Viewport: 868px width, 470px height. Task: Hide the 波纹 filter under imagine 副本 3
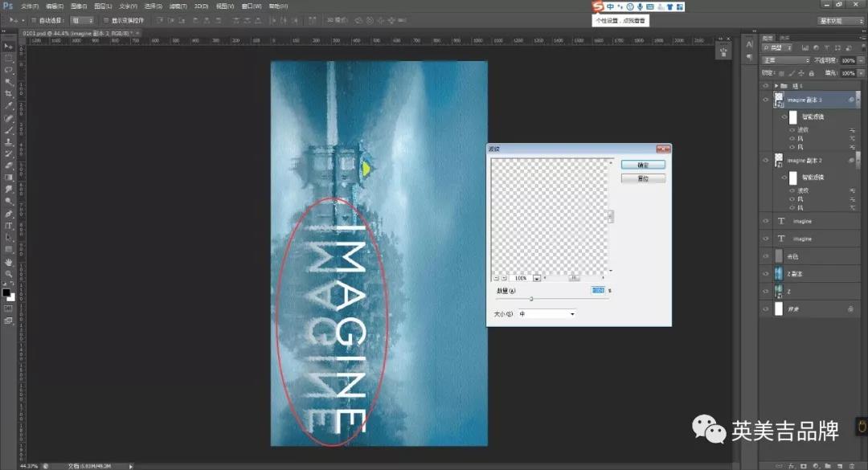(792, 129)
